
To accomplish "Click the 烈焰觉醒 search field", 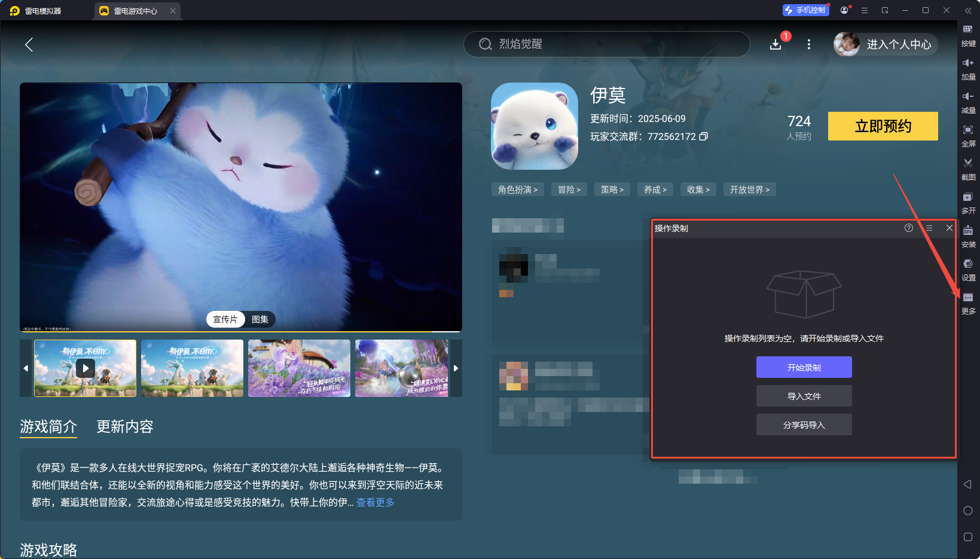I will [606, 44].
